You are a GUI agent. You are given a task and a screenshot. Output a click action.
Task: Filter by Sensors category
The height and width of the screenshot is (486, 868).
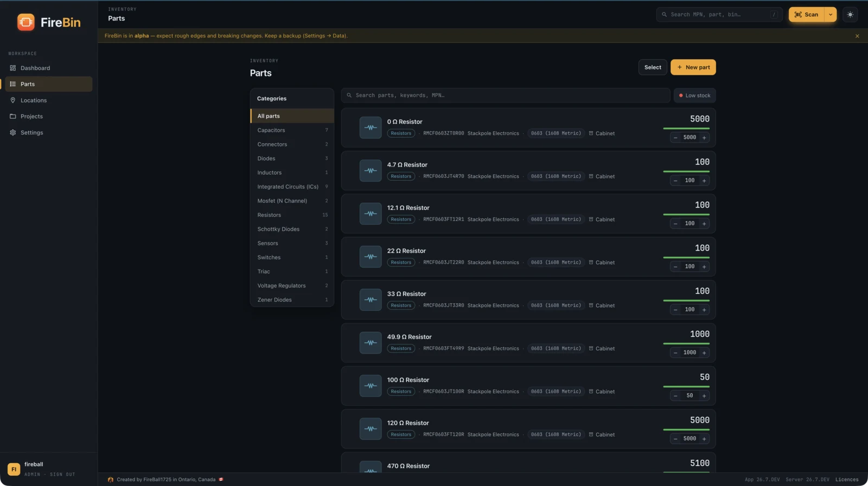coord(292,243)
